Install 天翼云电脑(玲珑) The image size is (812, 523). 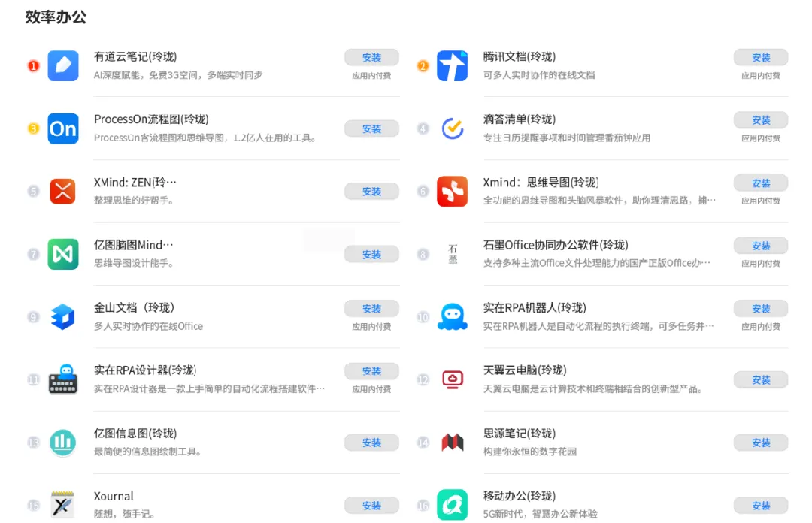(x=761, y=380)
